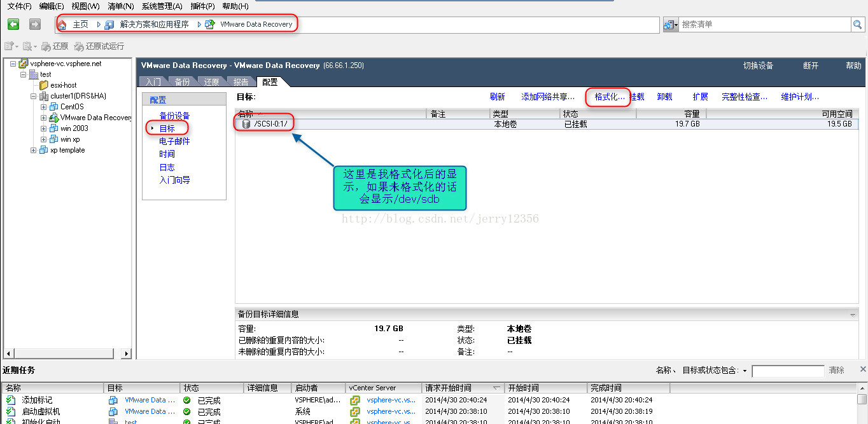
Task: Click the VMware Data Recovery VM icon in tree
Action: pyautogui.click(x=54, y=118)
